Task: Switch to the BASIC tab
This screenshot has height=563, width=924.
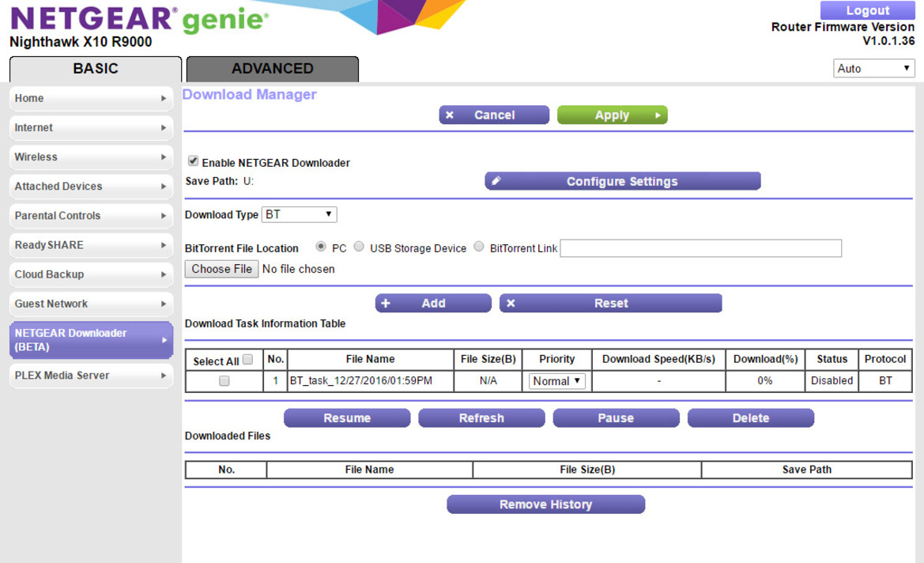Action: 96,69
